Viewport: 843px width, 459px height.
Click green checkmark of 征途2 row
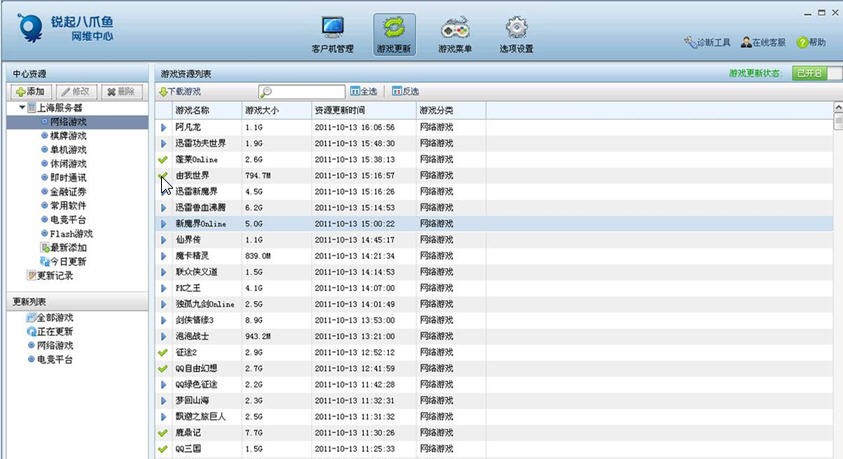click(163, 353)
